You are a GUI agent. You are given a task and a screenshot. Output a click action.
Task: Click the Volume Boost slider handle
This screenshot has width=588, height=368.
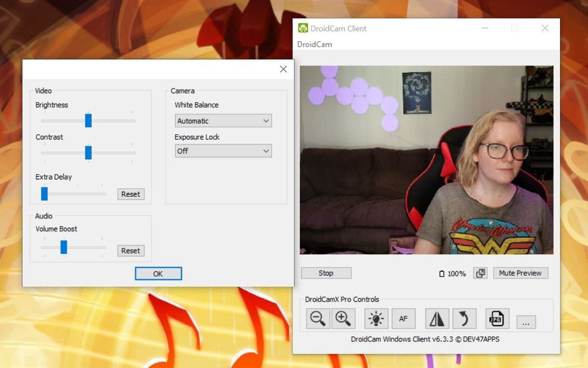pos(64,247)
